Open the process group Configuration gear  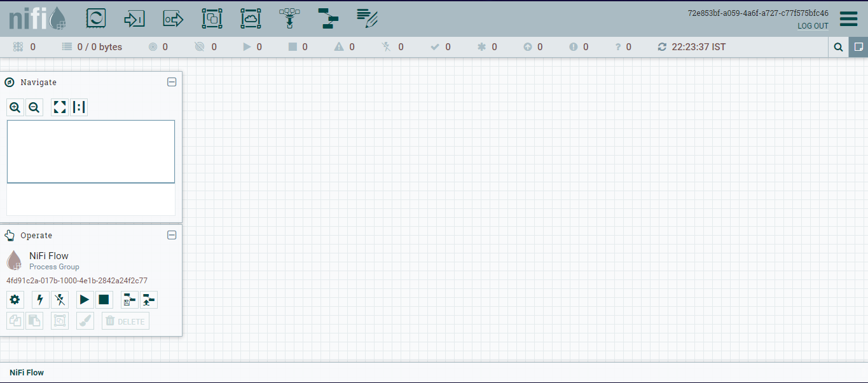point(15,300)
